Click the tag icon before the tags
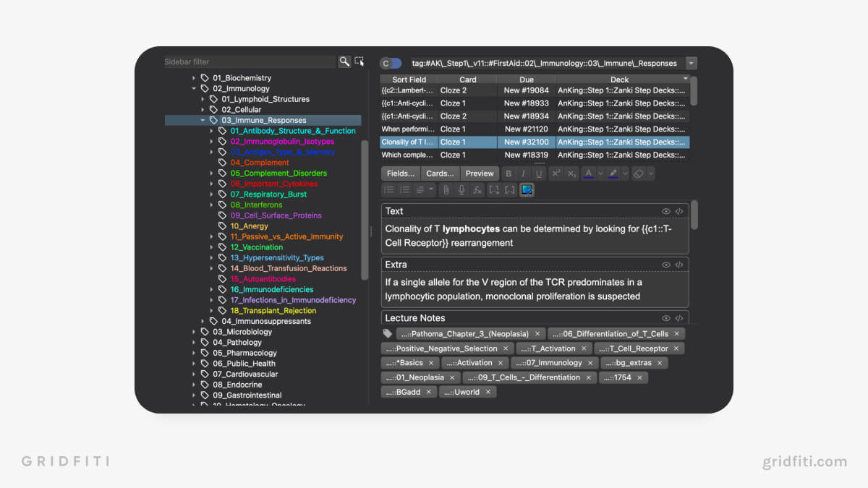 (x=388, y=333)
